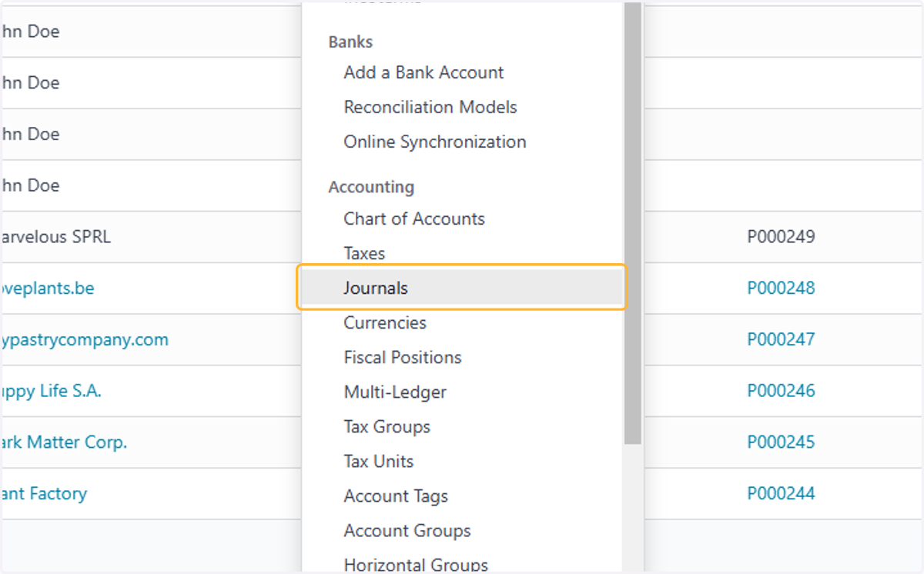Open the Dark Matter Corp. partner row
The width and height of the screenshot is (924, 574).
pyautogui.click(x=63, y=442)
